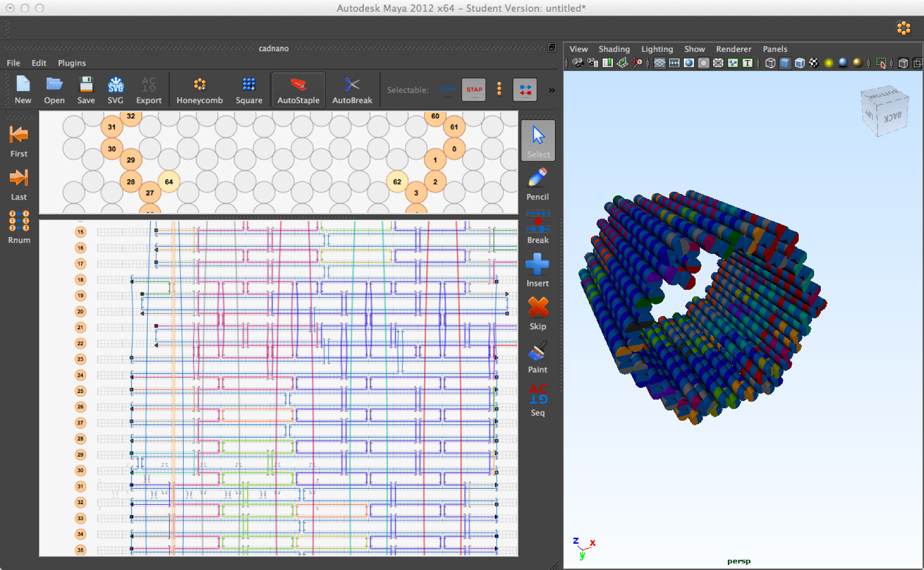
Task: Toggle STAP staple selectability
Action: [x=473, y=90]
